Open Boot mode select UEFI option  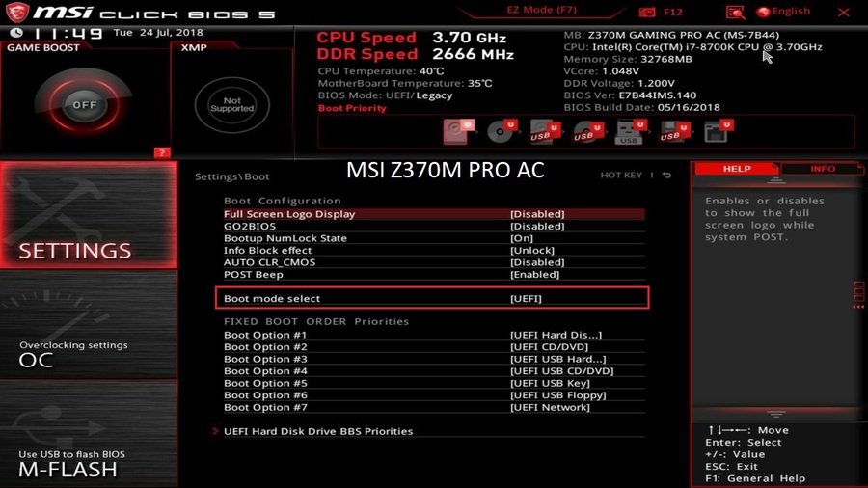click(526, 299)
